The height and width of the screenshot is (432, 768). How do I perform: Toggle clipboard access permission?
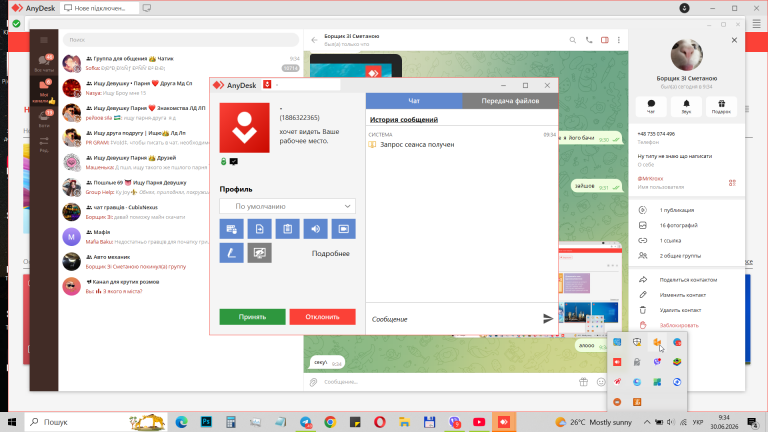click(x=288, y=229)
